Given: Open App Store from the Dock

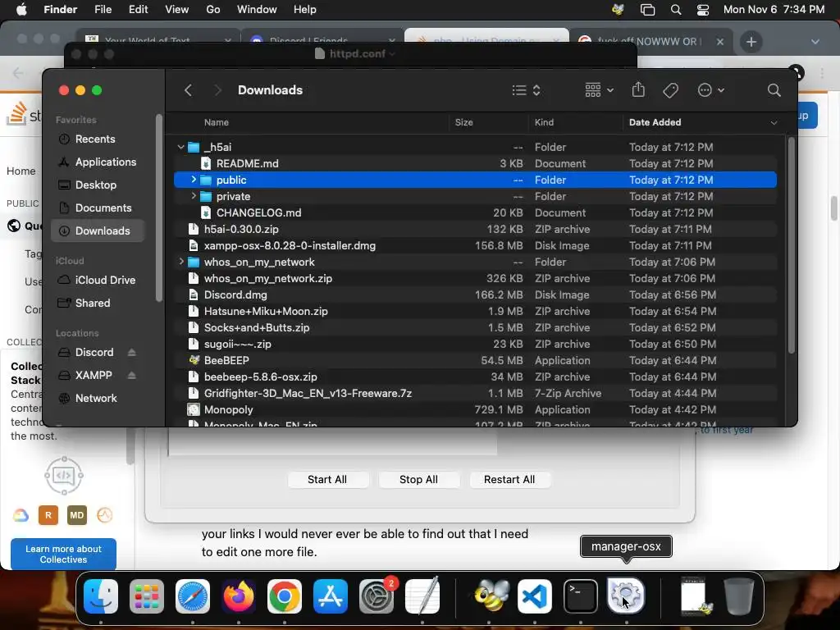Looking at the screenshot, I should 331,596.
